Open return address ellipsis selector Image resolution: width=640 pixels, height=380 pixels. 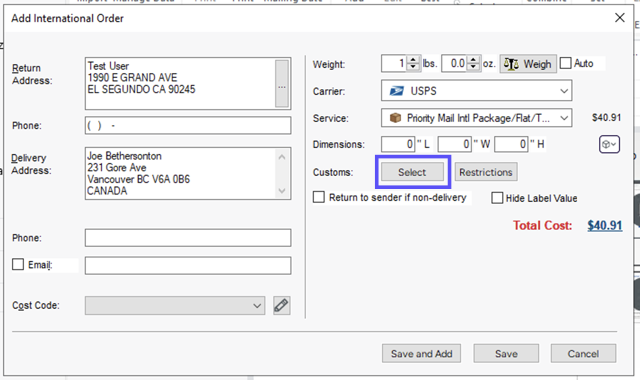pos(282,84)
